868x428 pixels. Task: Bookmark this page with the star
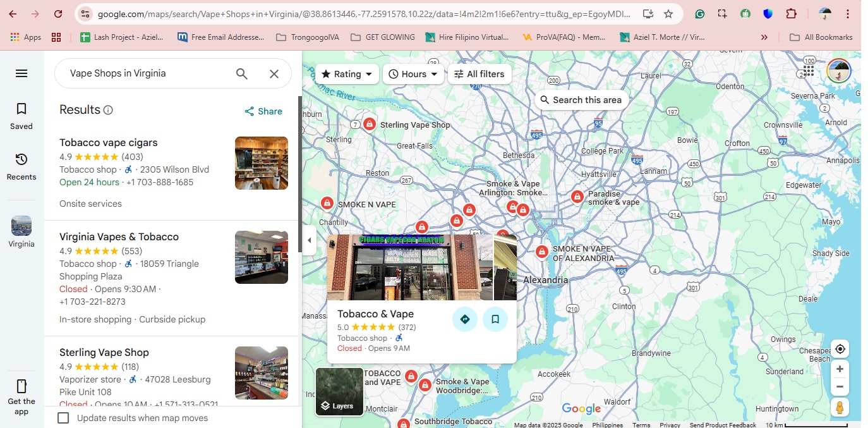click(668, 14)
